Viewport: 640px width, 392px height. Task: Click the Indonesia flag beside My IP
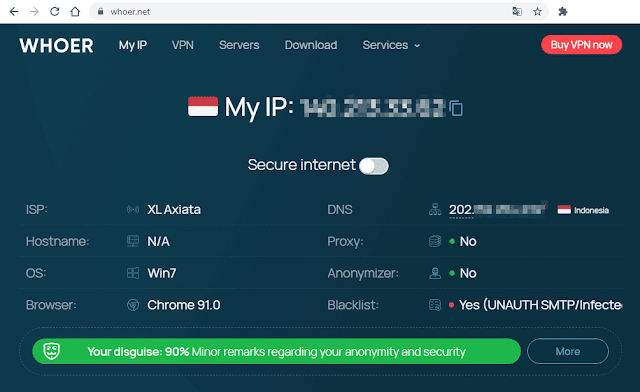click(203, 107)
